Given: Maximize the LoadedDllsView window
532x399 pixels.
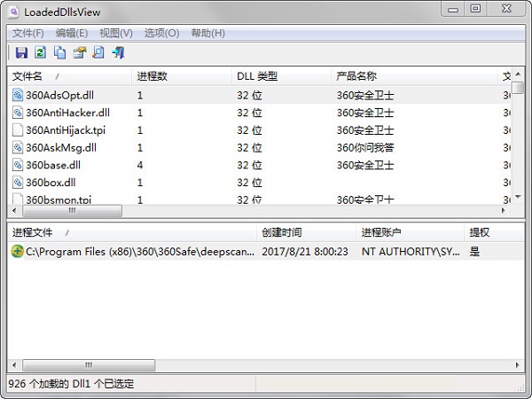Looking at the screenshot, I should click(476, 9).
